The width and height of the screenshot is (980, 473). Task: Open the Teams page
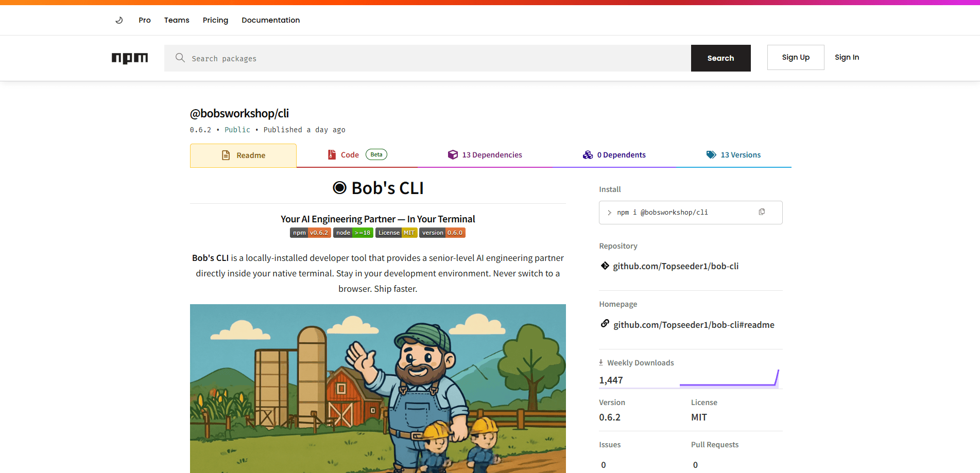[177, 20]
